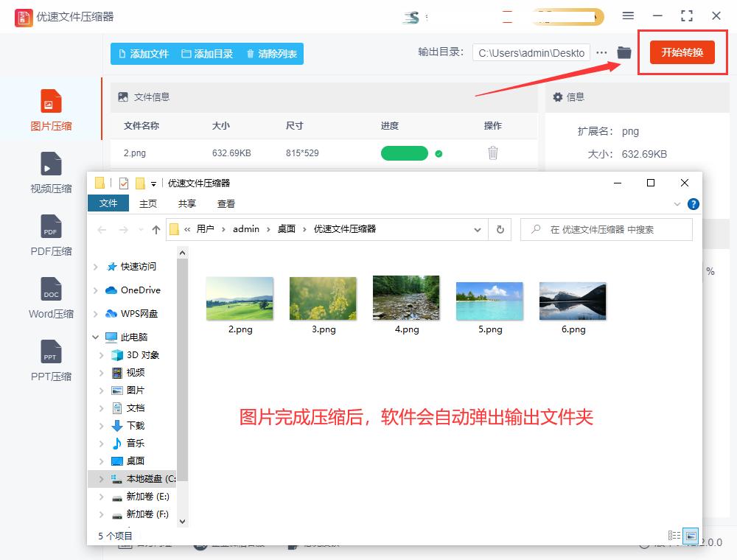Open the PDF压缩 panel
737x560 pixels.
click(x=49, y=234)
